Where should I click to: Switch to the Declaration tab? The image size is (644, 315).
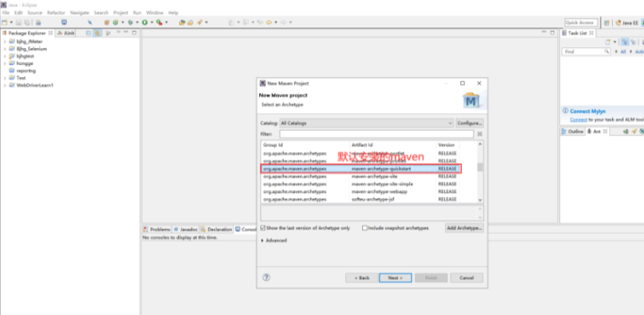(216, 230)
